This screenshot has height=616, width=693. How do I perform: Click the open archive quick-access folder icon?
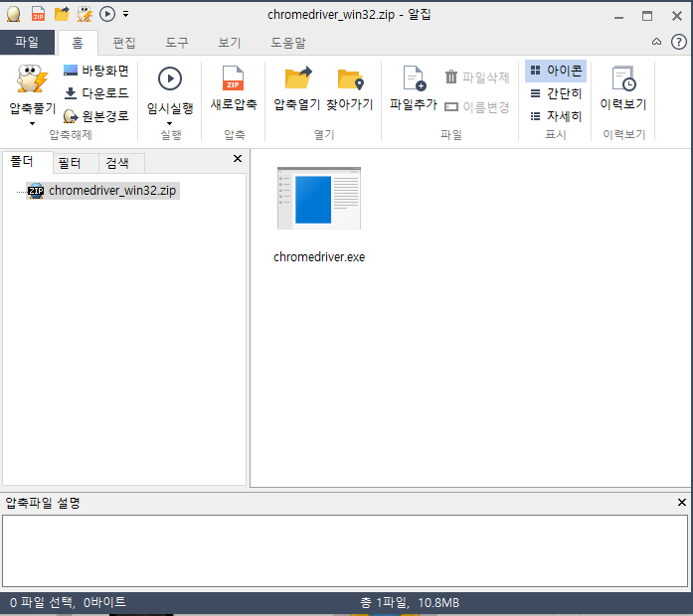(x=62, y=14)
